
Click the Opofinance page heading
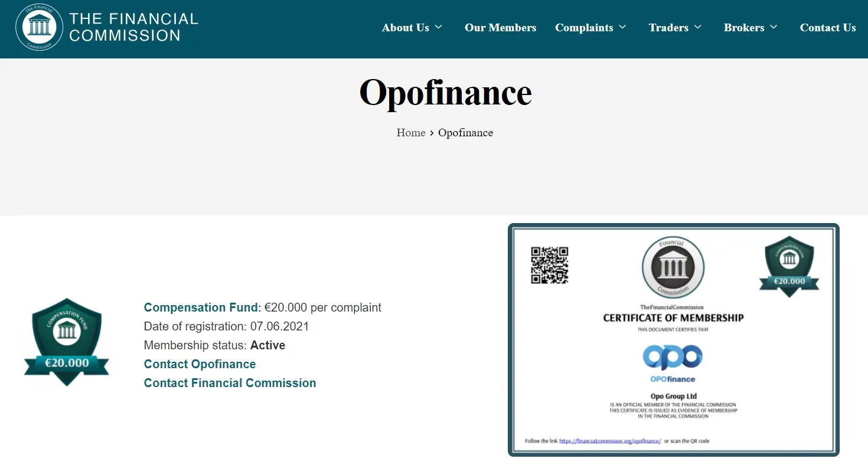[445, 93]
